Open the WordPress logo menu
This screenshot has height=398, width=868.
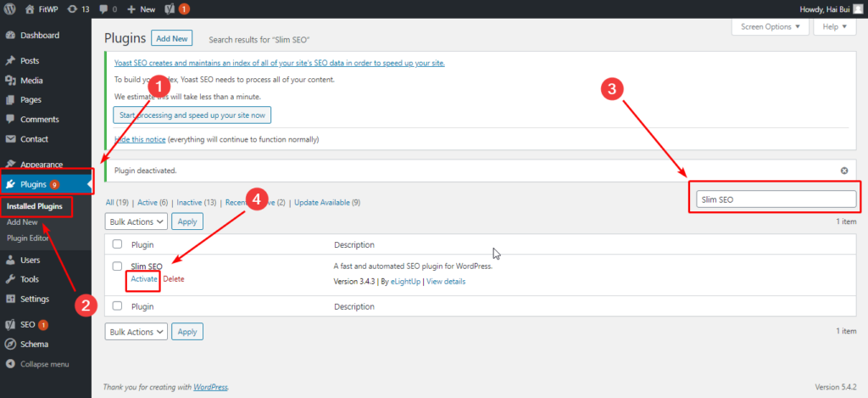[10, 8]
